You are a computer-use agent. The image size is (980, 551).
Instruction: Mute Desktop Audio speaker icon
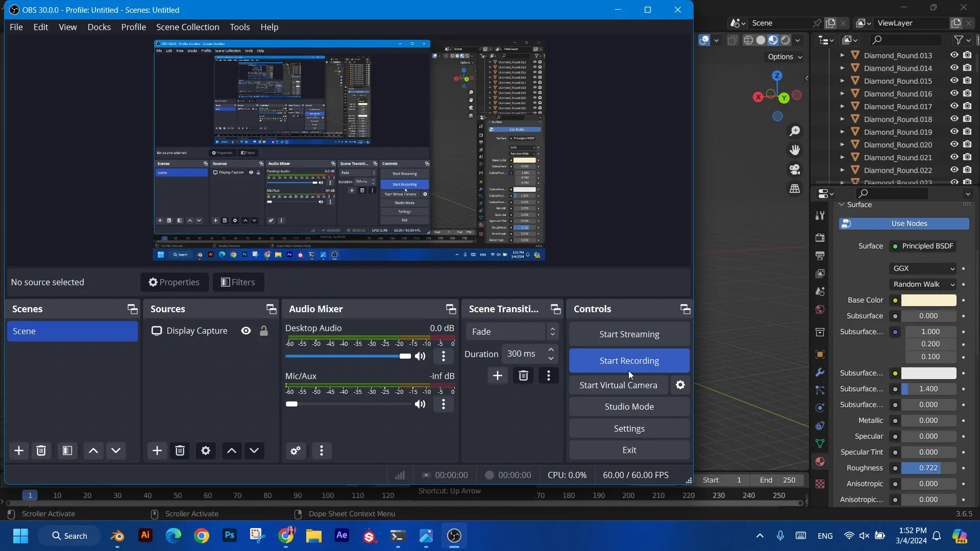point(420,356)
